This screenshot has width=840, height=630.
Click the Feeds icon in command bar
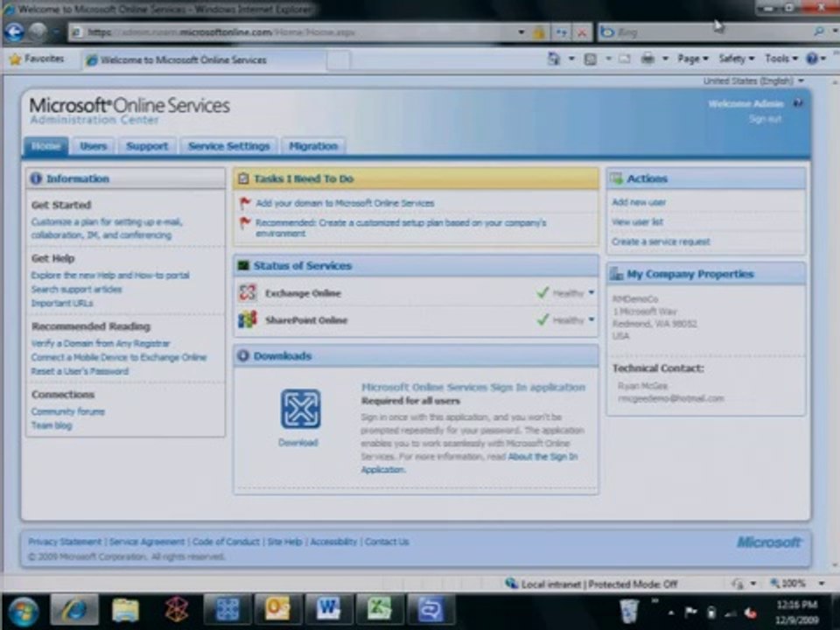point(591,59)
